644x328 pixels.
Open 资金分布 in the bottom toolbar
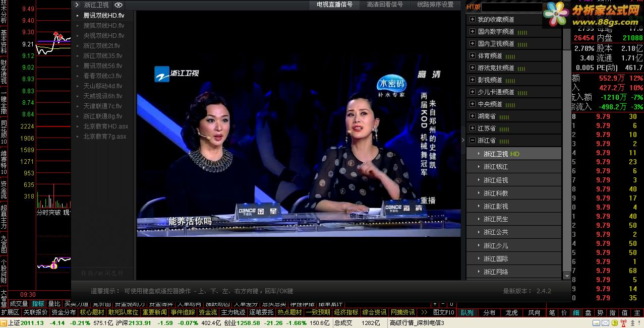pyautogui.click(x=64, y=312)
